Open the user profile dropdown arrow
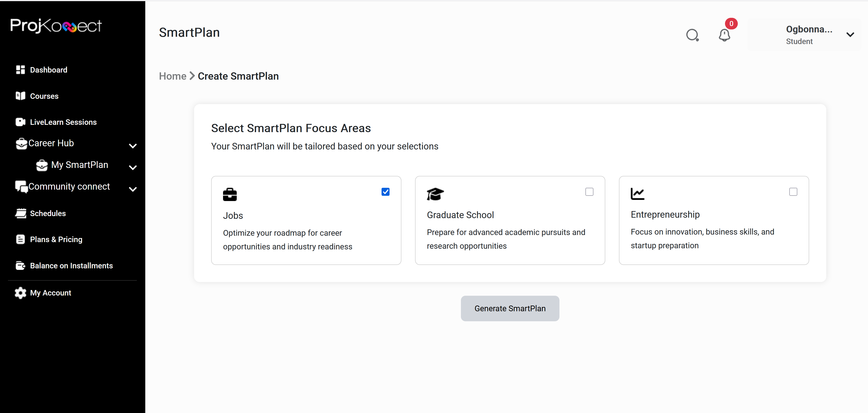The image size is (868, 413). [x=850, y=34]
